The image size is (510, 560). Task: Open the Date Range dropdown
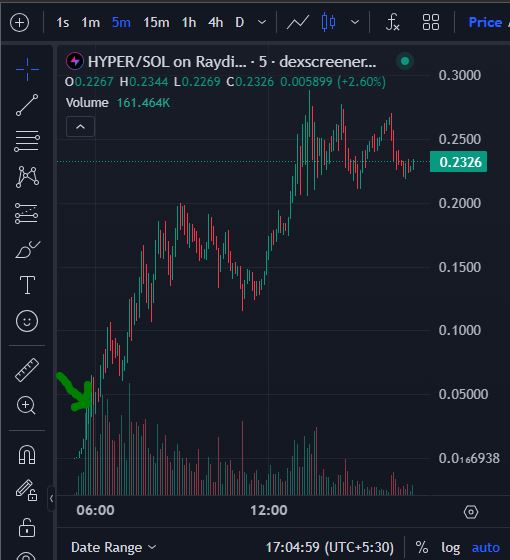point(113,547)
